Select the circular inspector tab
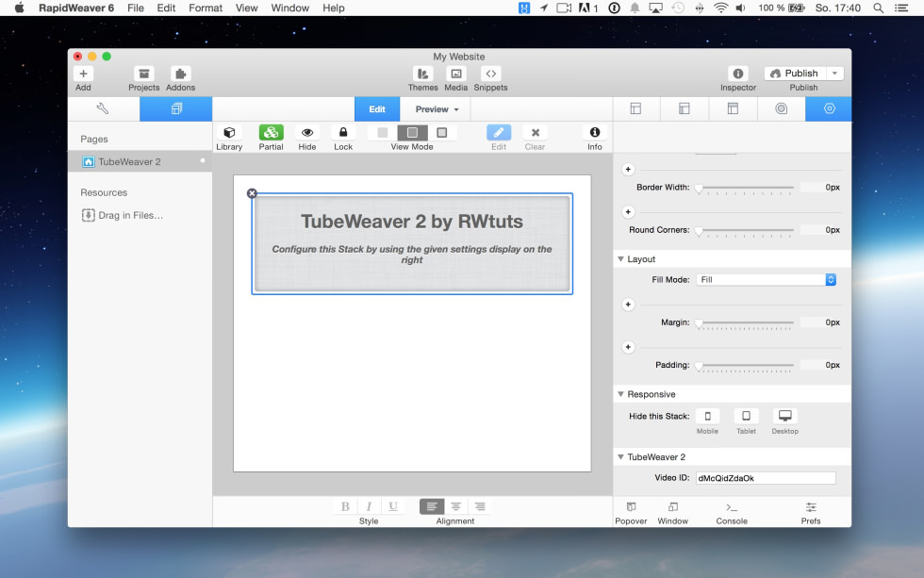 click(781, 108)
